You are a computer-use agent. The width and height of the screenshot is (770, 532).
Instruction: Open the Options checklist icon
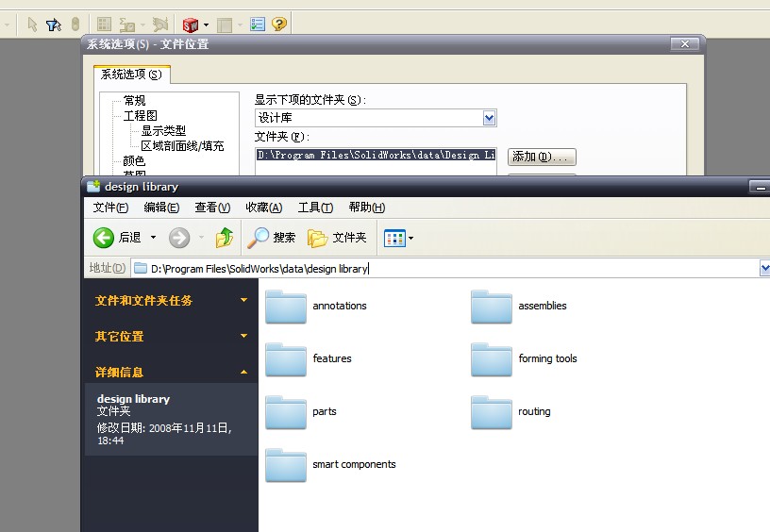(258, 24)
